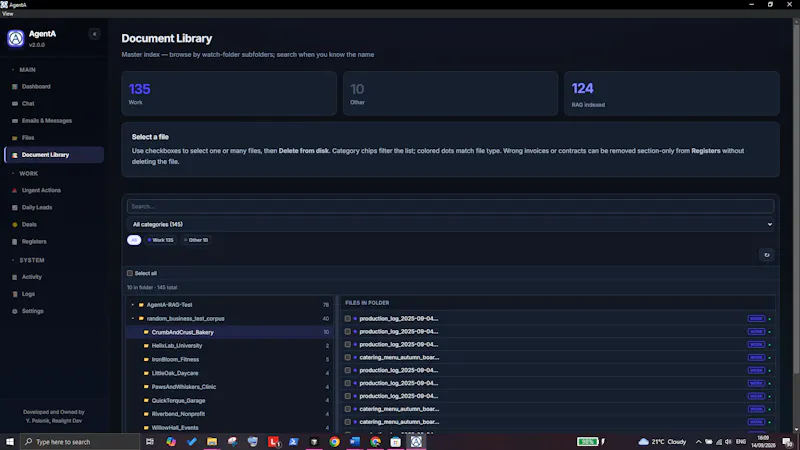This screenshot has width=800, height=450.
Task: Click the '10 in folder · 145 total' text
Action: pos(152,288)
